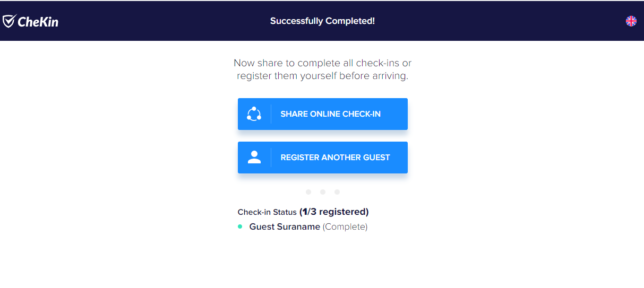This screenshot has width=644, height=288.
Task: Click the green status dot beside the guest
Action: (x=240, y=226)
